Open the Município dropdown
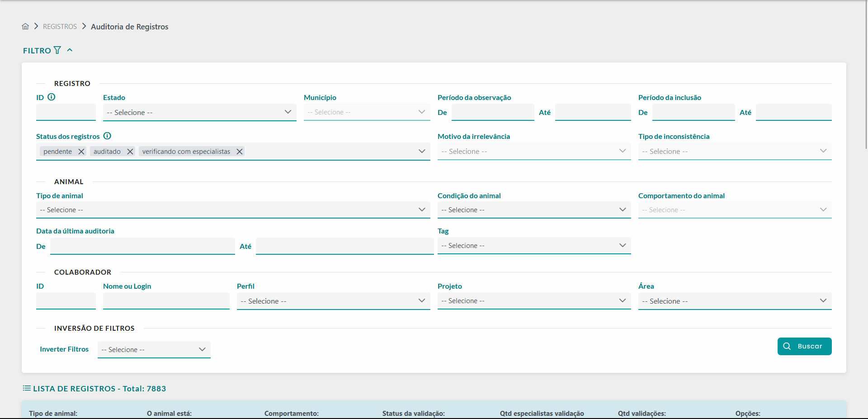 [x=367, y=112]
